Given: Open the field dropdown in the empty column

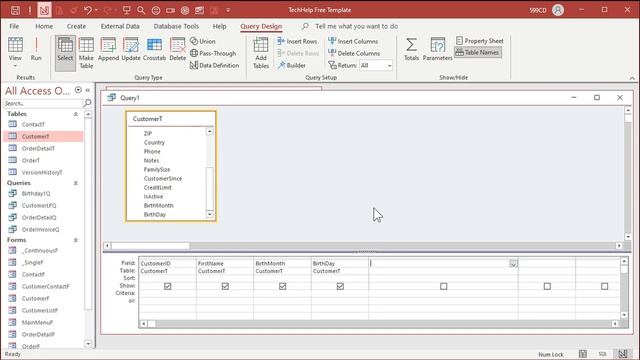Looking at the screenshot, I should pyautogui.click(x=513, y=264).
